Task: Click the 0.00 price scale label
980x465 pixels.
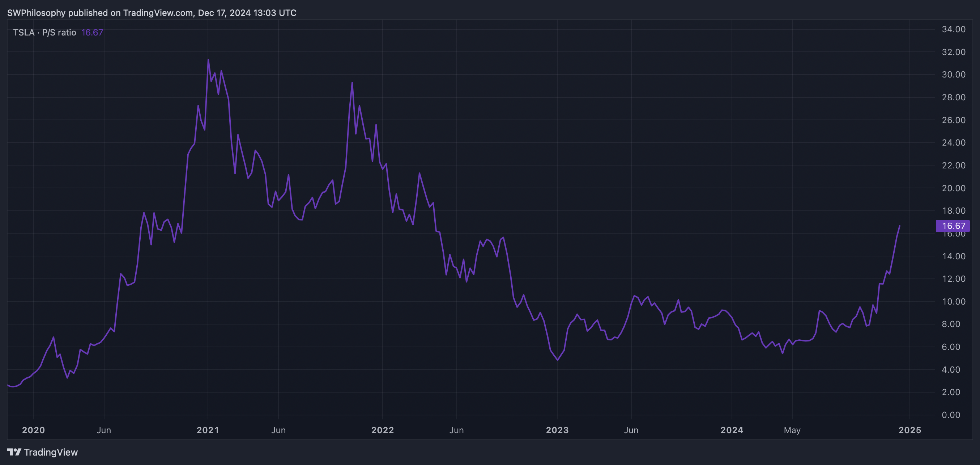Action: pyautogui.click(x=951, y=415)
